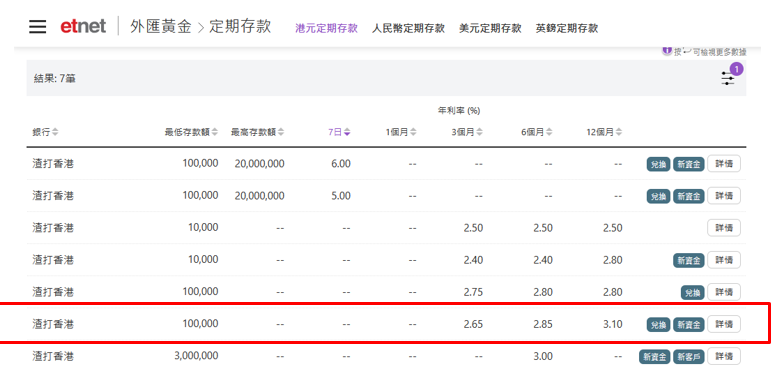Click the 2.65 three-month rate value
This screenshot has height=378, width=779.
[x=473, y=324]
